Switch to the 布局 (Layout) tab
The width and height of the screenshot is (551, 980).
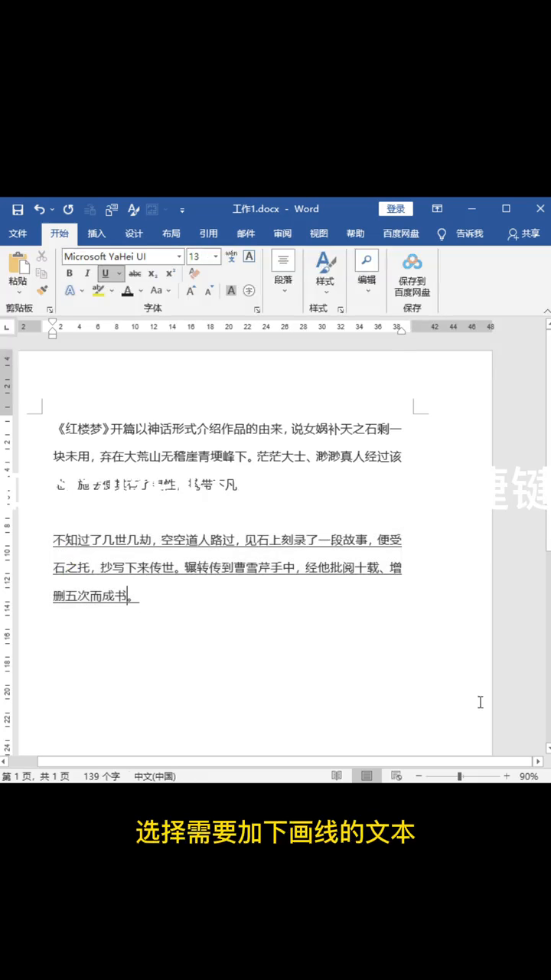171,234
